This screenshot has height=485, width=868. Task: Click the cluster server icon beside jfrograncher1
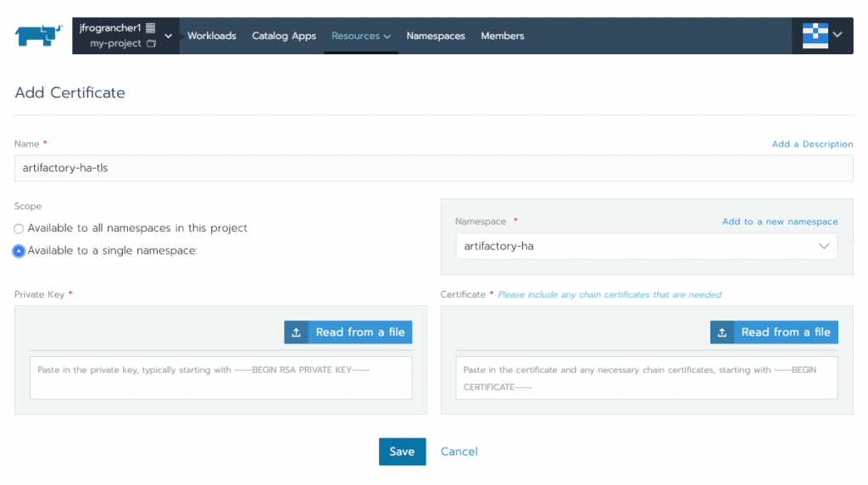[151, 28]
